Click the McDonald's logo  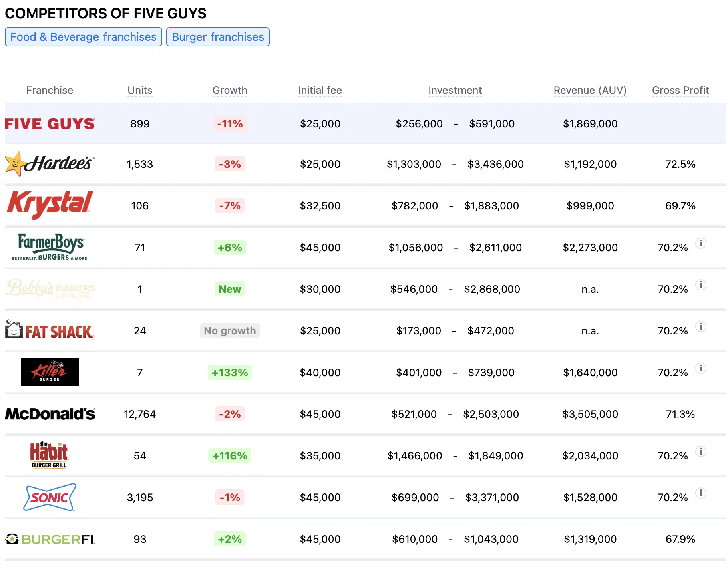pyautogui.click(x=49, y=414)
